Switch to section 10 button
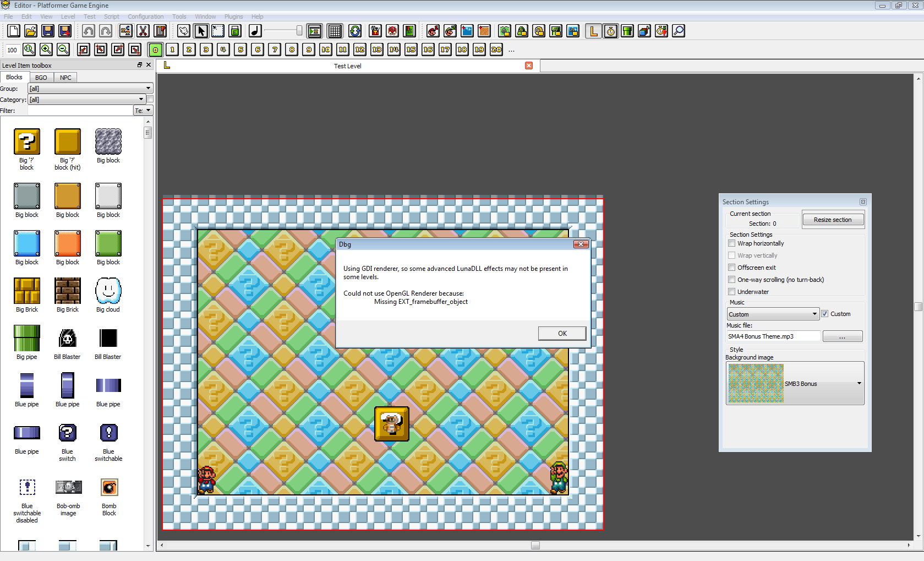This screenshot has height=561, width=924. coord(326,50)
